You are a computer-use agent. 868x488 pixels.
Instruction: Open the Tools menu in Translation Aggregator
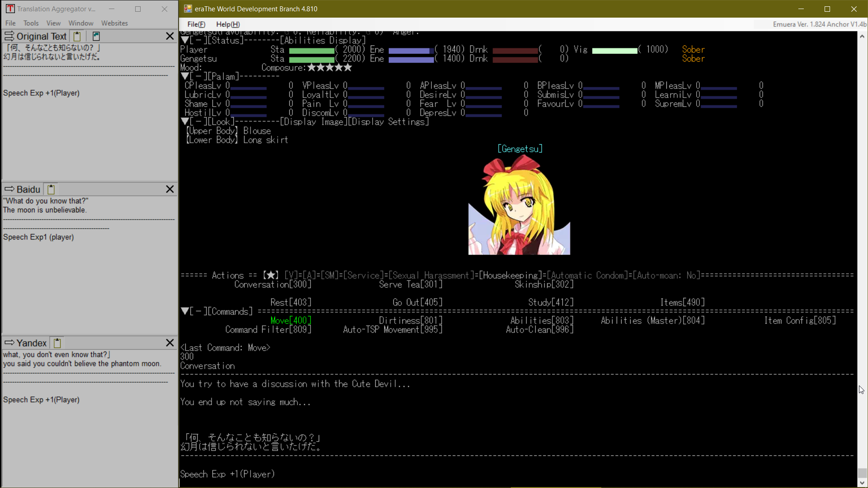coord(31,23)
